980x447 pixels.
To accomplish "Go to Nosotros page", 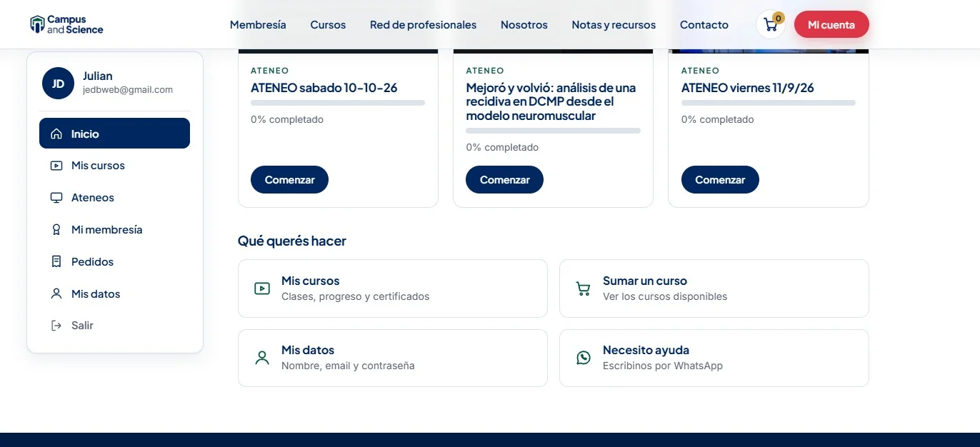I will (524, 25).
